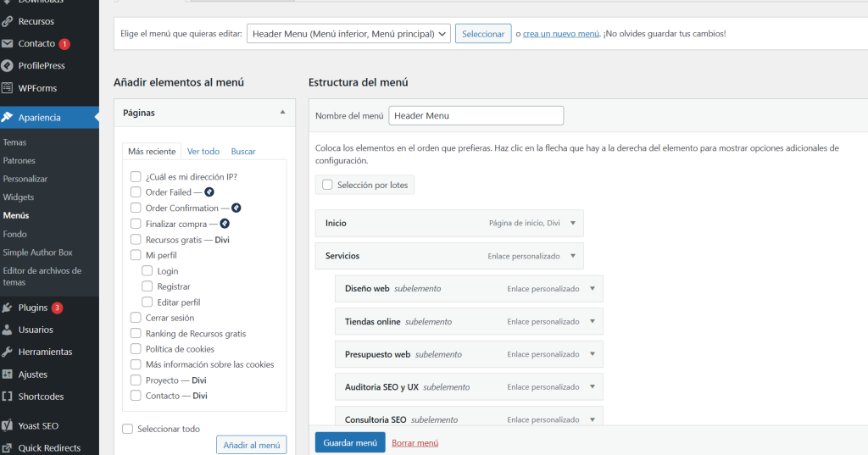Click the WPForms sidebar icon

[x=7, y=88]
